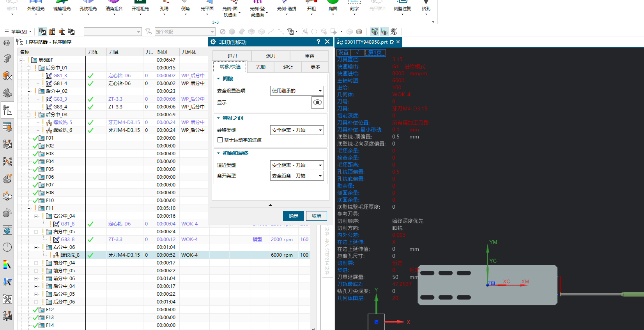Click the 螺纹洗_6 thread mill operation icon
This screenshot has height=330, width=644.
click(49, 130)
